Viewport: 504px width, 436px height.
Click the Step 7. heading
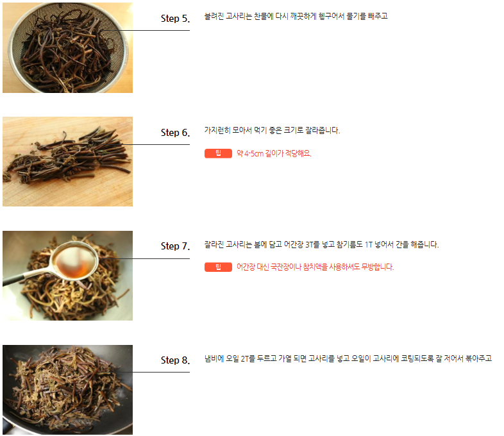(175, 246)
